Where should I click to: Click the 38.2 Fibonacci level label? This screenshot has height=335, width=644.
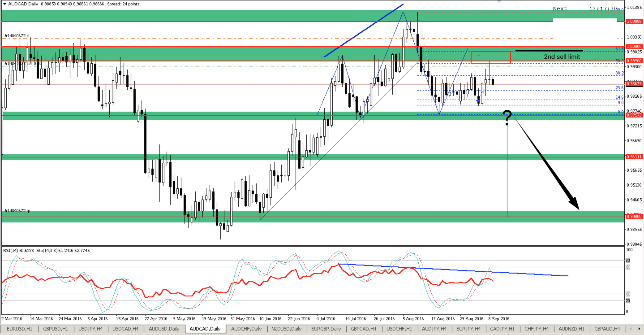coord(620,73)
